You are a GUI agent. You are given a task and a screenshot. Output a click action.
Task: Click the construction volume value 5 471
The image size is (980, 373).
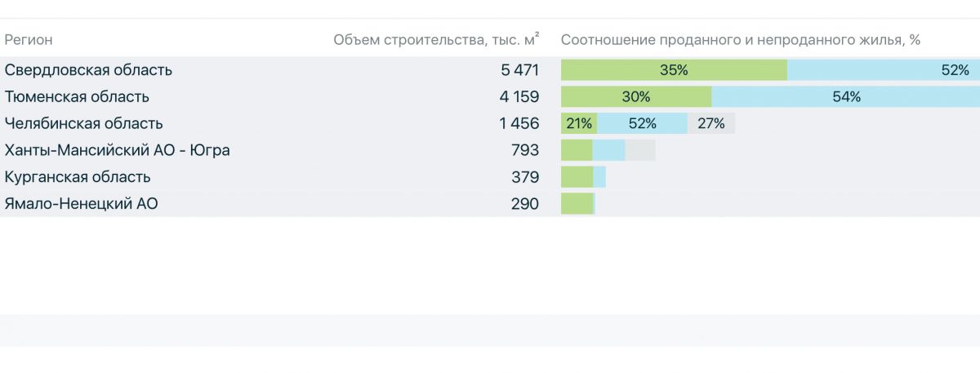click(x=520, y=70)
